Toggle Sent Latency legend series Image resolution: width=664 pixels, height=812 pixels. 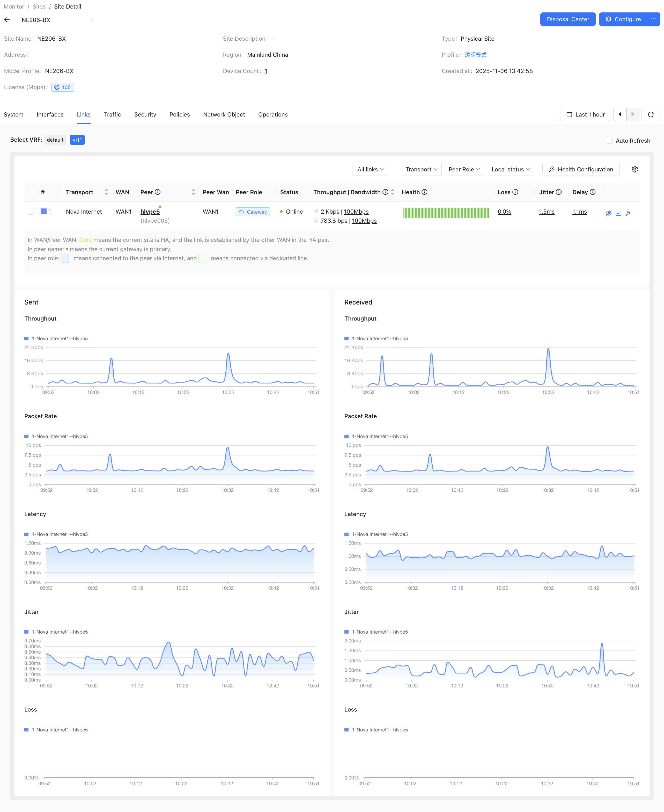coord(56,534)
